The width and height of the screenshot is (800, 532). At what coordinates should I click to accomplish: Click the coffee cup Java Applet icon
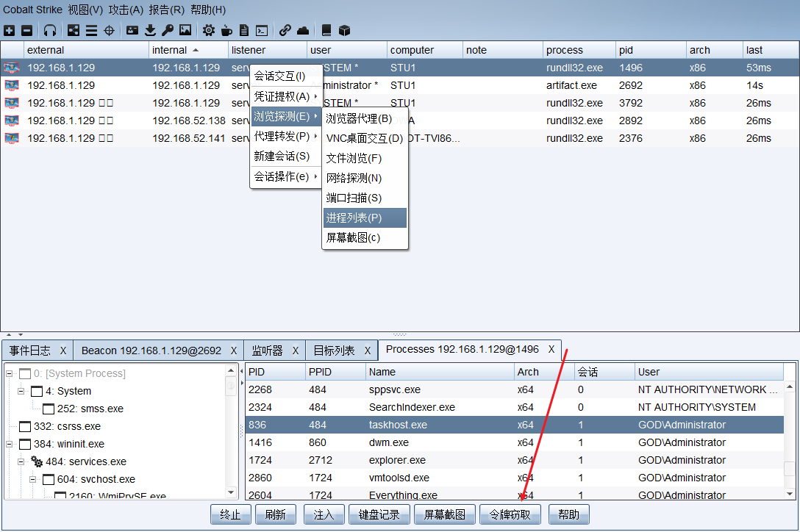point(226,31)
